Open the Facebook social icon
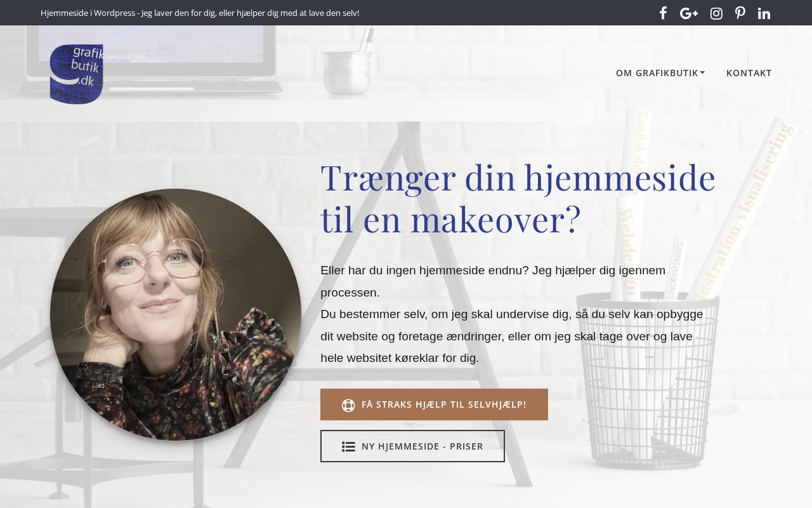This screenshot has height=508, width=812. [663, 13]
